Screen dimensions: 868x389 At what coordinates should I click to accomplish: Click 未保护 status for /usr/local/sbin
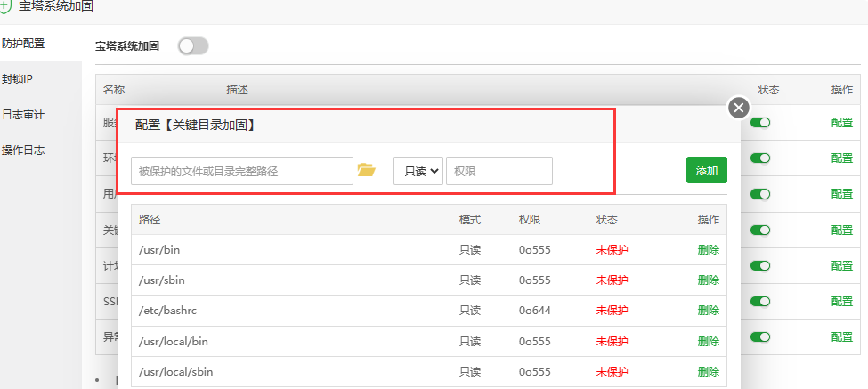pyautogui.click(x=612, y=372)
